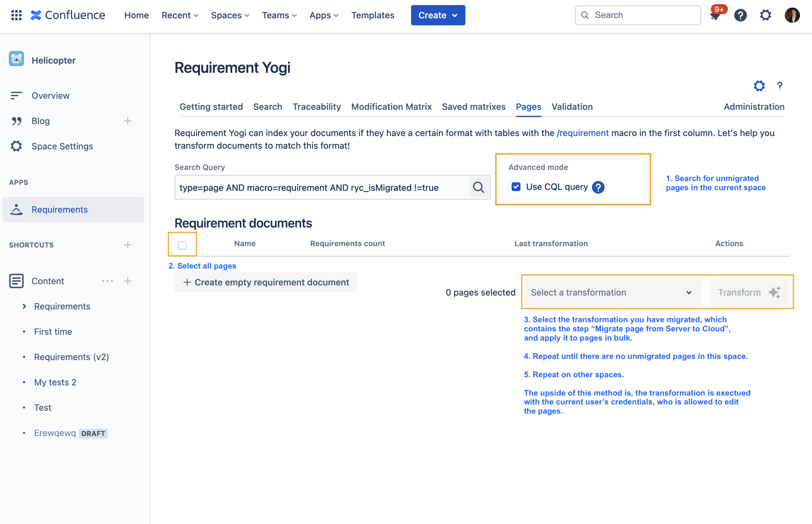812x524 pixels.
Task: Open the Content more options ellipsis
Action: tap(108, 281)
